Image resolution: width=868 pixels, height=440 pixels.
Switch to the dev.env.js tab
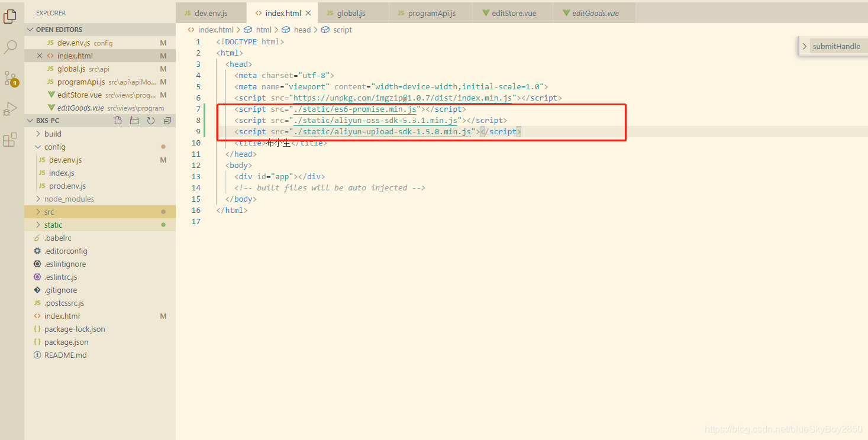click(211, 13)
